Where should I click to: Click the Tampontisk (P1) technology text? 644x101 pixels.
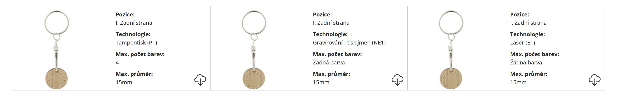pos(136,43)
